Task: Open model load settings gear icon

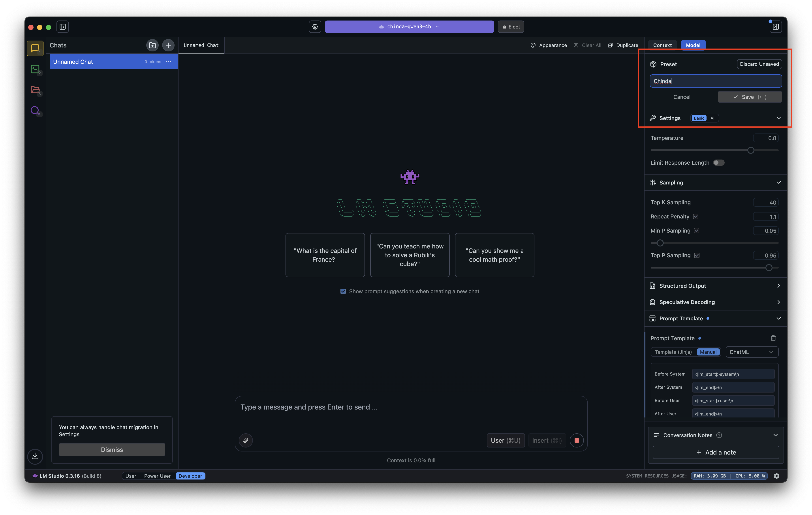Action: pos(315,27)
